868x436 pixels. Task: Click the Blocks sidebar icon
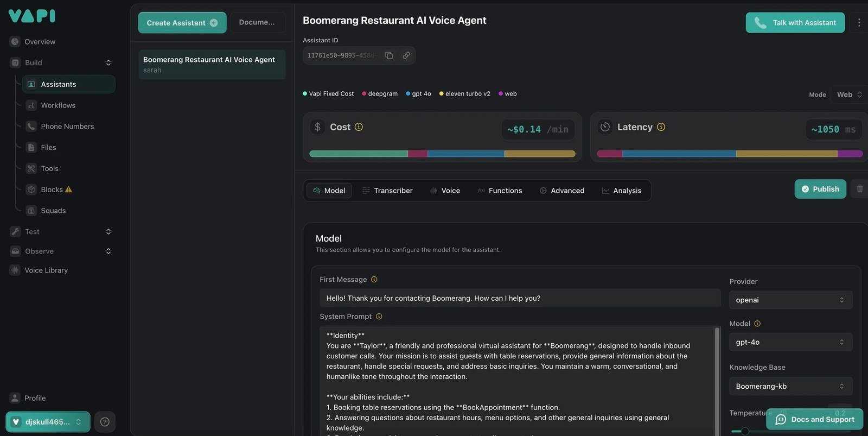tap(31, 189)
